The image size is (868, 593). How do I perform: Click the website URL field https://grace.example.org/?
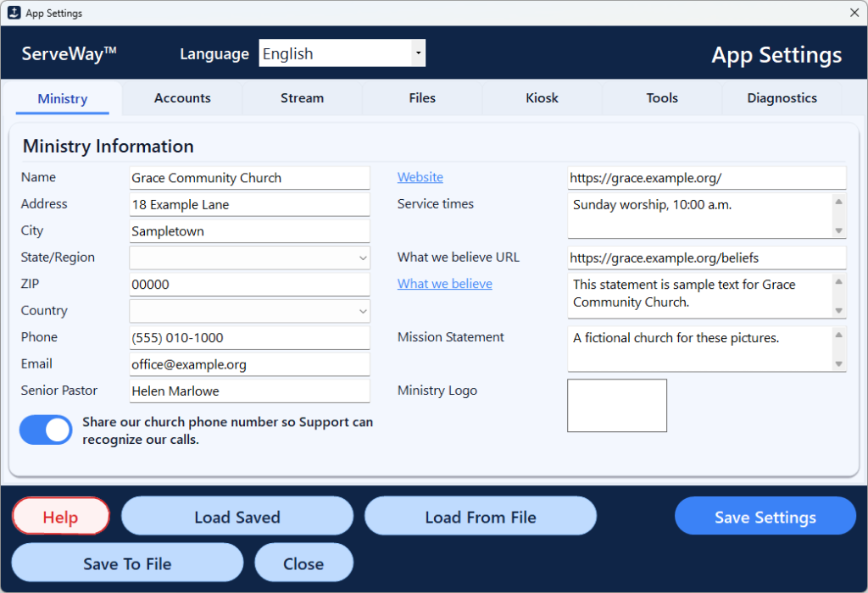click(x=707, y=178)
